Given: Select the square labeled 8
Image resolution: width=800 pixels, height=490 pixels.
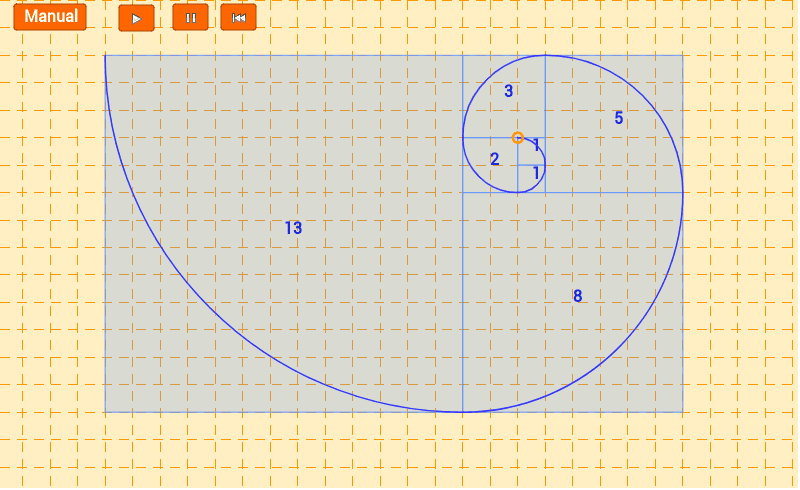Looking at the screenshot, I should click(572, 302).
